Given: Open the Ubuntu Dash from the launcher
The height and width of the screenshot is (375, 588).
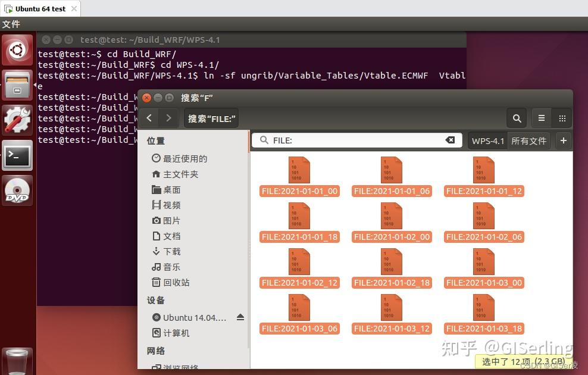Looking at the screenshot, I should [17, 49].
